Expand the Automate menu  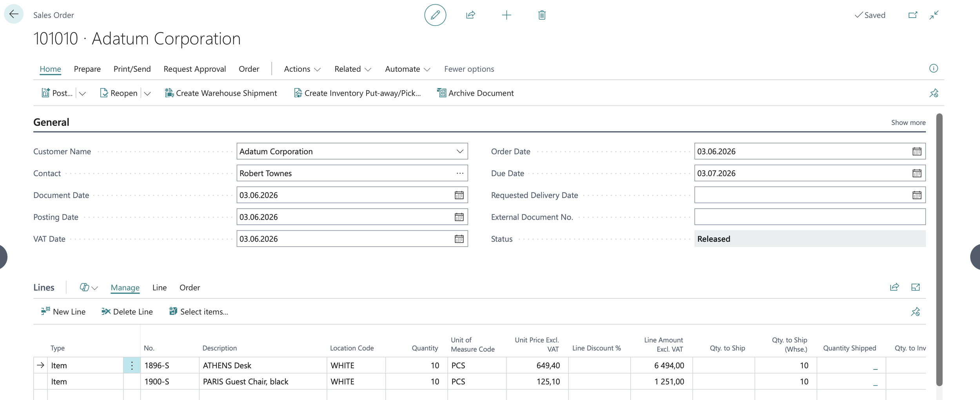pyautogui.click(x=408, y=69)
